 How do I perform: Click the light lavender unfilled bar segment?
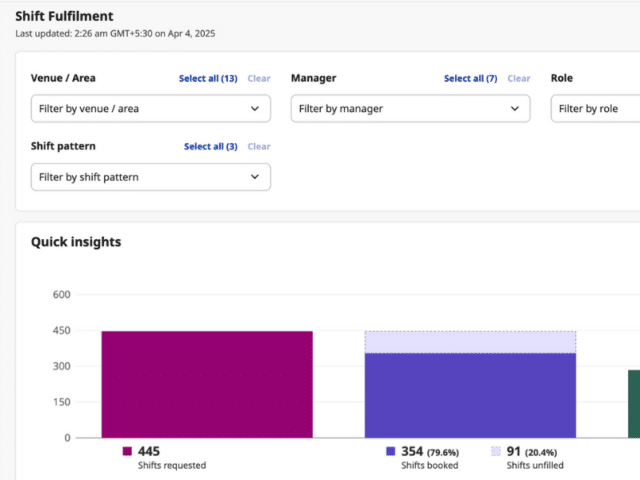[x=470, y=342]
